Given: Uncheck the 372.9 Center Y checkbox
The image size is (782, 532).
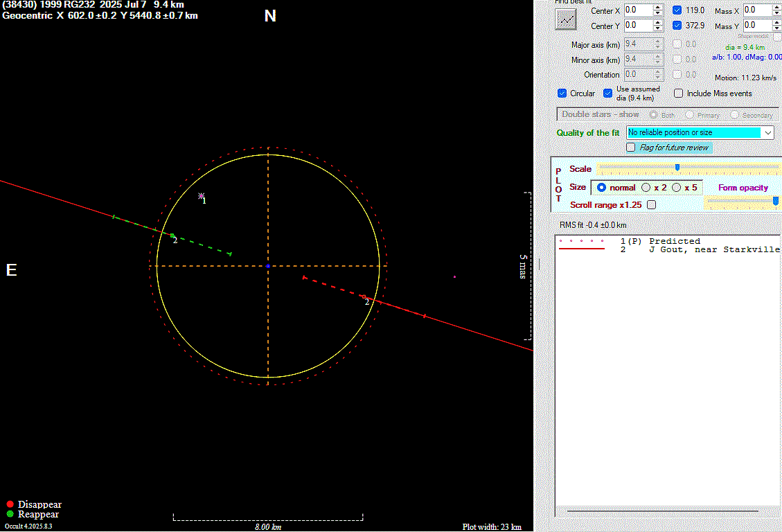Looking at the screenshot, I should tap(677, 26).
